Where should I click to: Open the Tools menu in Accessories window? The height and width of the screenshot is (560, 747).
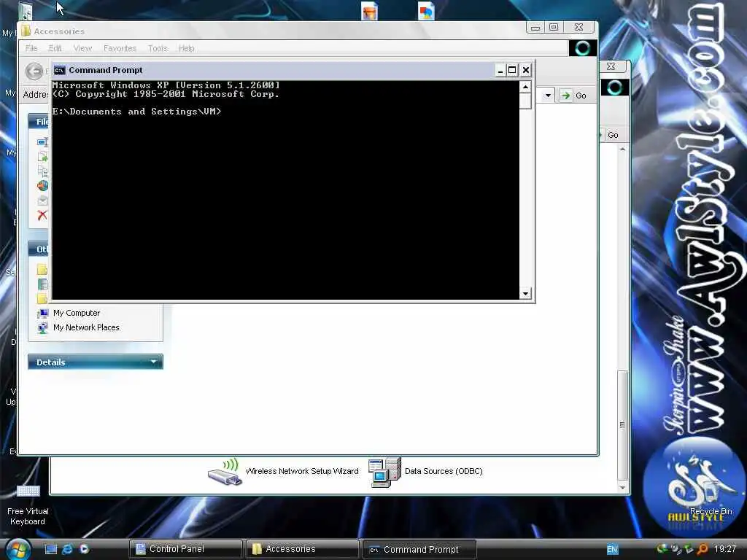[x=158, y=48]
